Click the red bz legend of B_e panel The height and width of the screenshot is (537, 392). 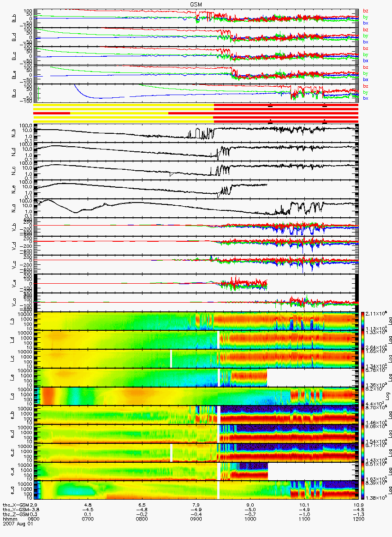tap(366, 67)
